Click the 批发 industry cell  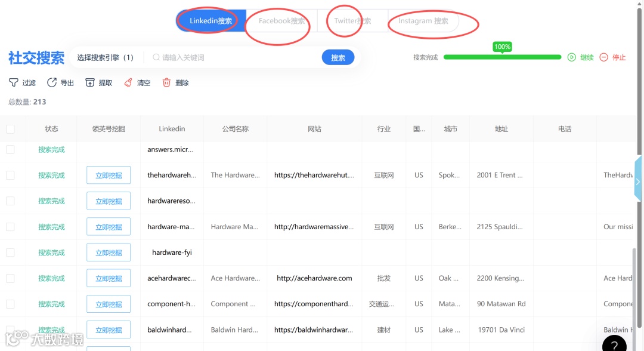pyautogui.click(x=383, y=278)
